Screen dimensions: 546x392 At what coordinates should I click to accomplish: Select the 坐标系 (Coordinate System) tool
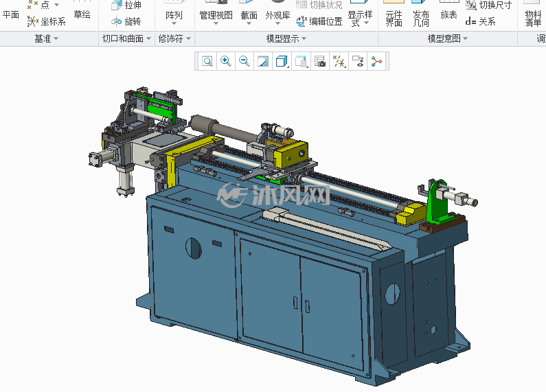pyautogui.click(x=47, y=21)
